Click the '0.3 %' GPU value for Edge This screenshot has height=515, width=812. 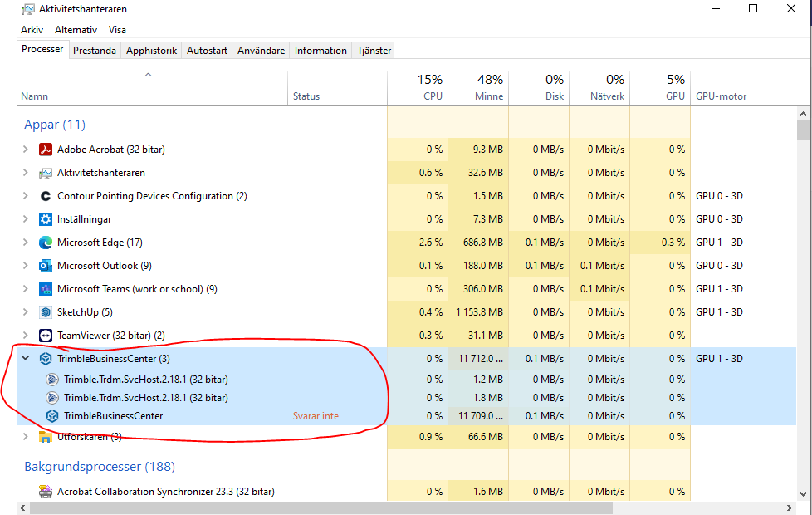tap(673, 243)
